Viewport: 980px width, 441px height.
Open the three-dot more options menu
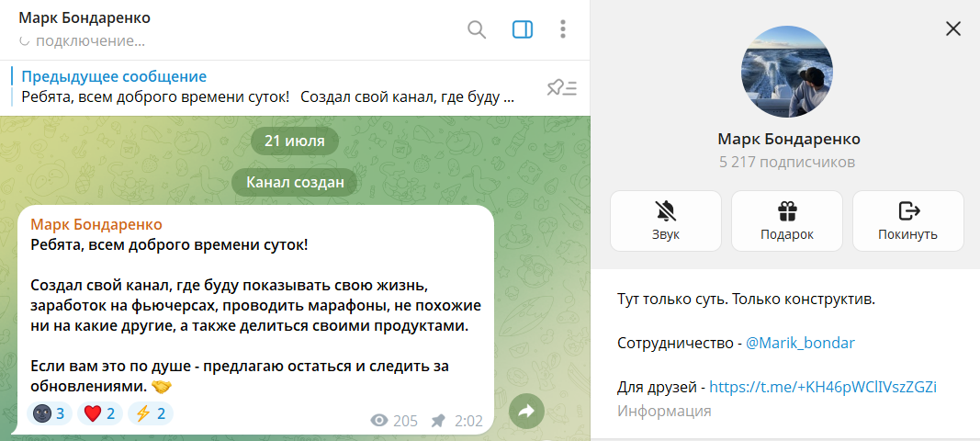(x=563, y=29)
